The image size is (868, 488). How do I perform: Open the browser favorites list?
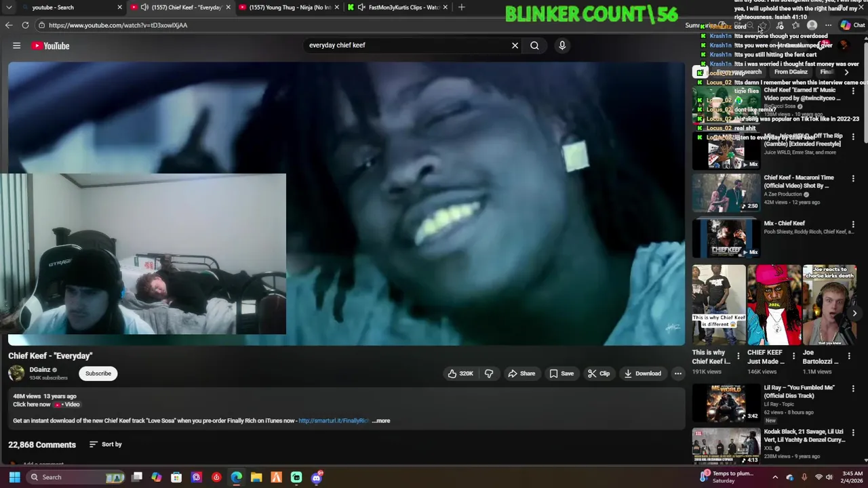click(x=795, y=26)
